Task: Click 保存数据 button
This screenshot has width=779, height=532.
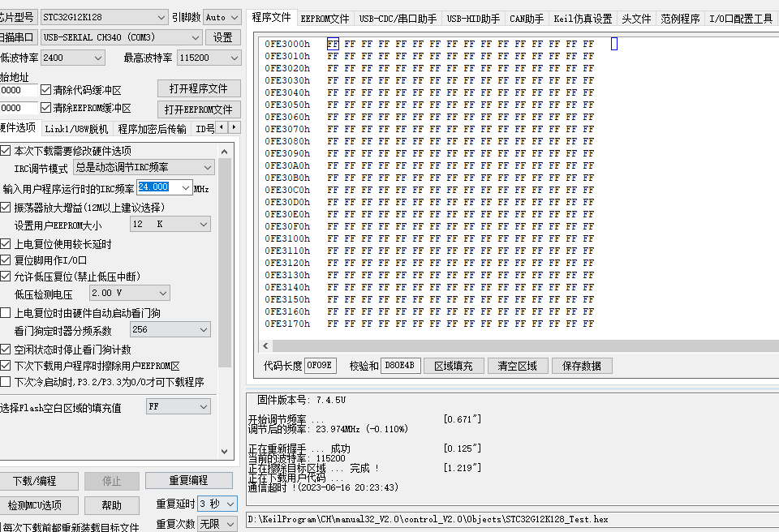Action: (x=582, y=366)
